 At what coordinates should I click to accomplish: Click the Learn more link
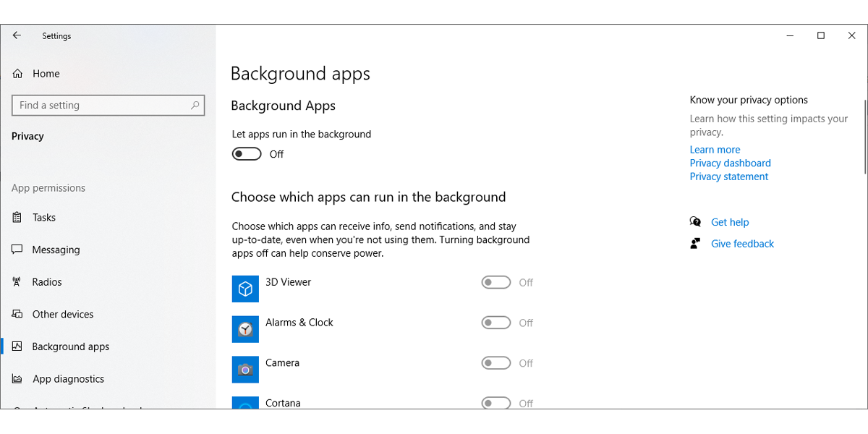(715, 150)
